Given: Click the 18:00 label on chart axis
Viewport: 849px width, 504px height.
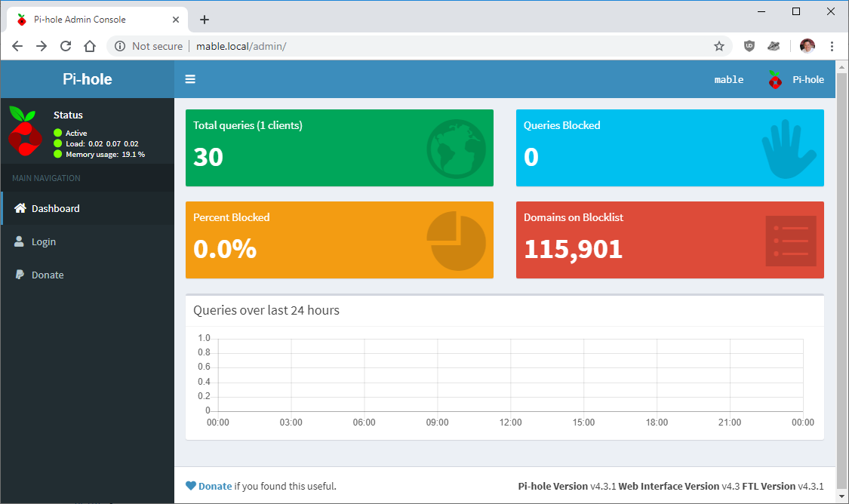Looking at the screenshot, I should 657,423.
